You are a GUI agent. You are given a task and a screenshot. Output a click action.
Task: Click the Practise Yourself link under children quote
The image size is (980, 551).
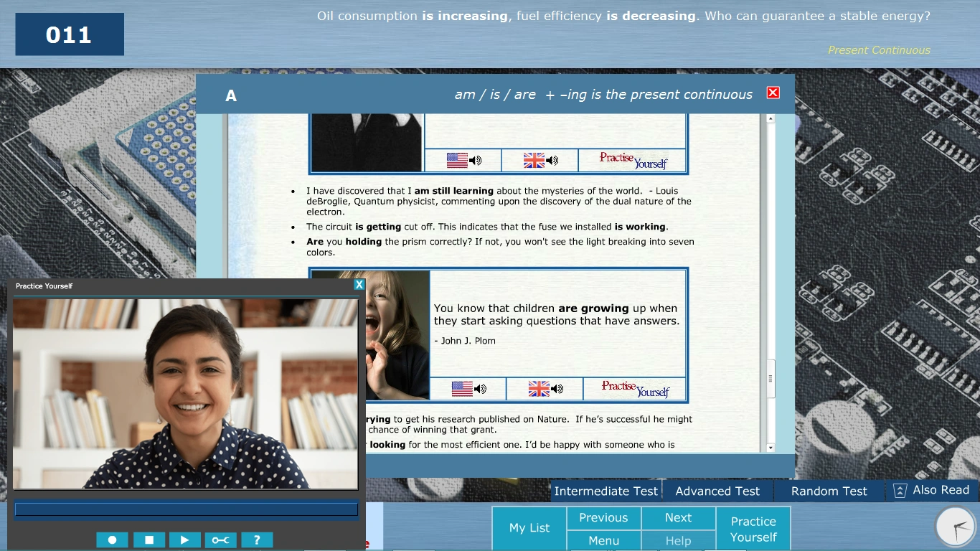point(634,389)
